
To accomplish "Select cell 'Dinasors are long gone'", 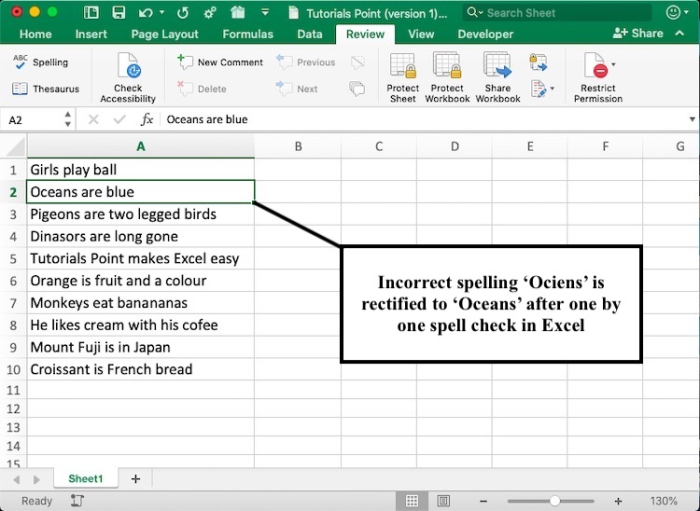I will click(x=141, y=237).
